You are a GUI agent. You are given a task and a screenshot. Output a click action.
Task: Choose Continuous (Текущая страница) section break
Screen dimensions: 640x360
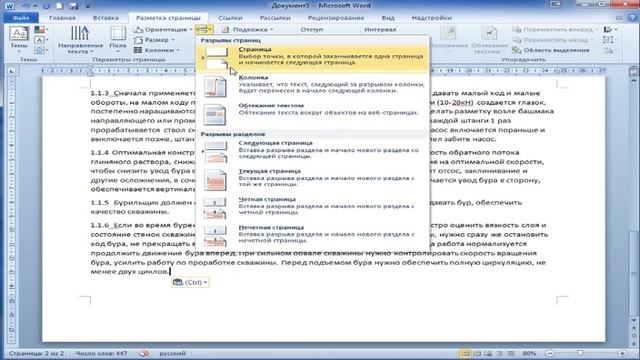[313, 180]
